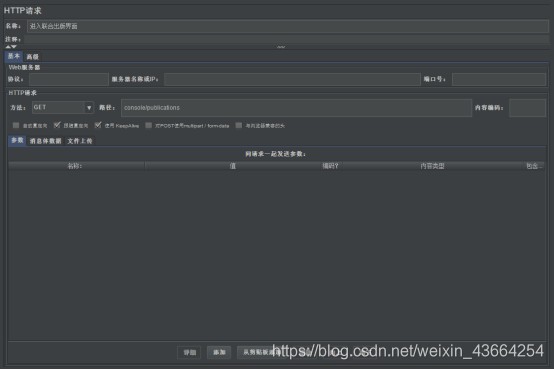Screen dimensions: 554x370
Task: Focus the 服务器名称或IP field
Action: tap(292, 79)
